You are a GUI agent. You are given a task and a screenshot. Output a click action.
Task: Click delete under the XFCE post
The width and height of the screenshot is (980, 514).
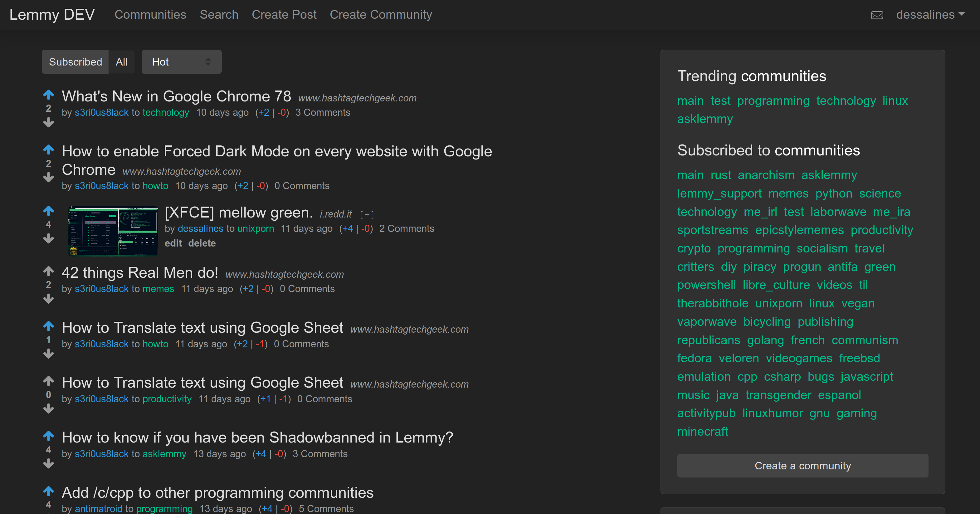click(202, 243)
